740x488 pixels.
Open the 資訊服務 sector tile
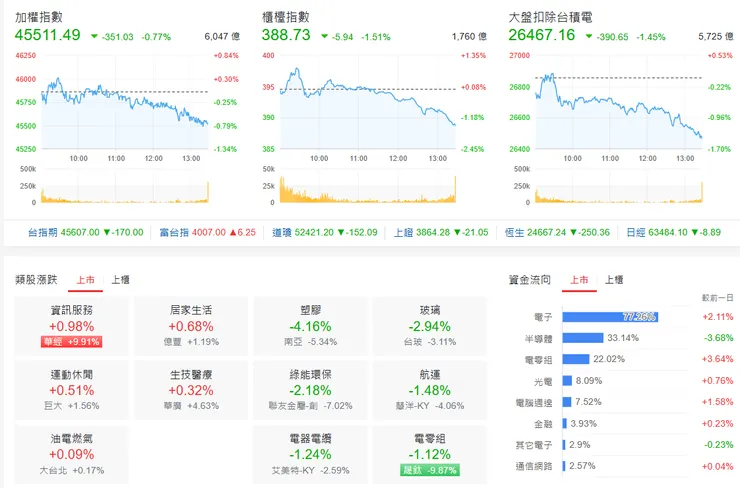tap(71, 326)
